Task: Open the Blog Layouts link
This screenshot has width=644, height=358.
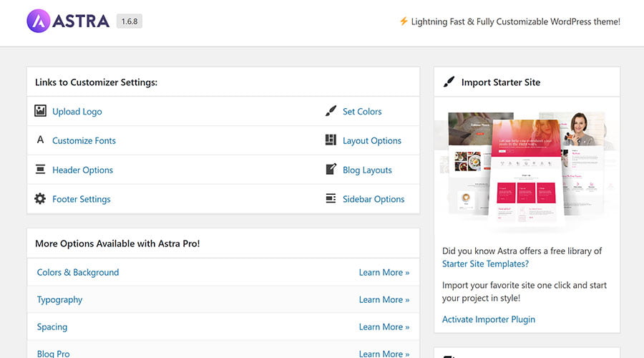Action: click(x=367, y=170)
